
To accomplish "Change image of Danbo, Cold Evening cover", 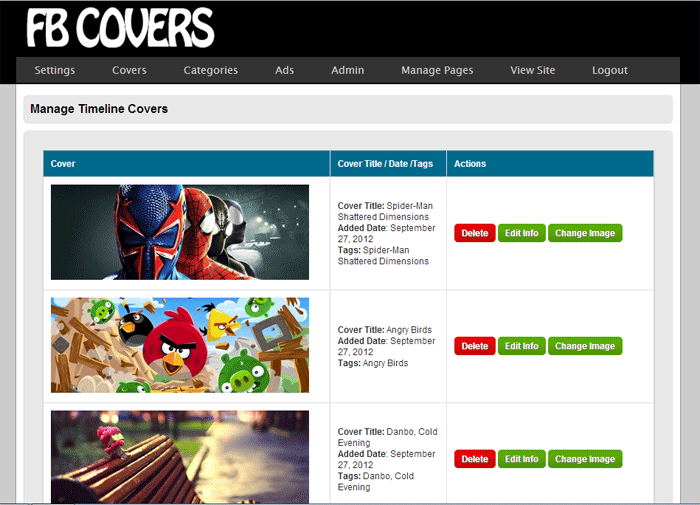I will [x=585, y=459].
